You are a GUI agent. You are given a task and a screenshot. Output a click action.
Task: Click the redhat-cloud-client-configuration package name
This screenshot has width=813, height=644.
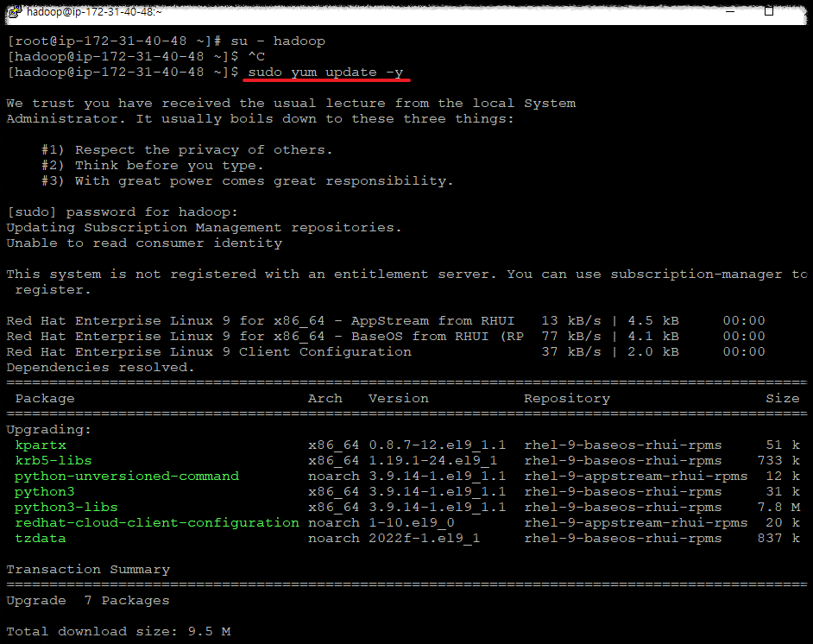point(157,523)
